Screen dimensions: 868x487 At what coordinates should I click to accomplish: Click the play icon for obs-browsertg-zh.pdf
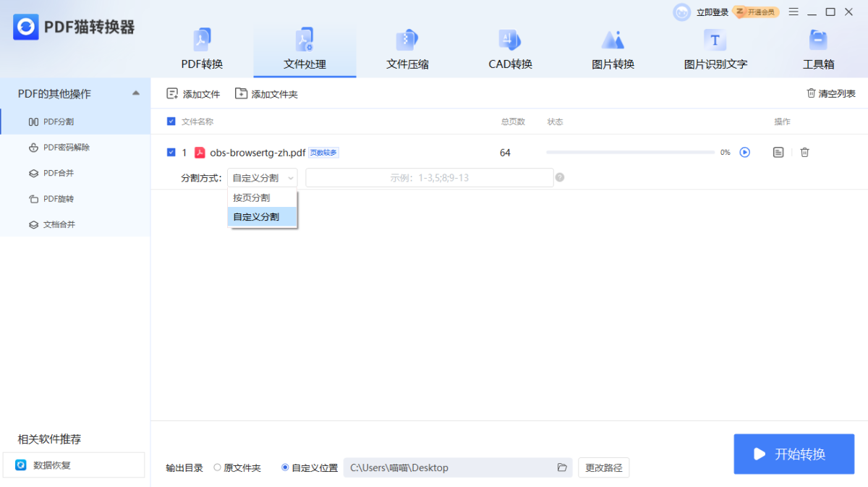[744, 152]
